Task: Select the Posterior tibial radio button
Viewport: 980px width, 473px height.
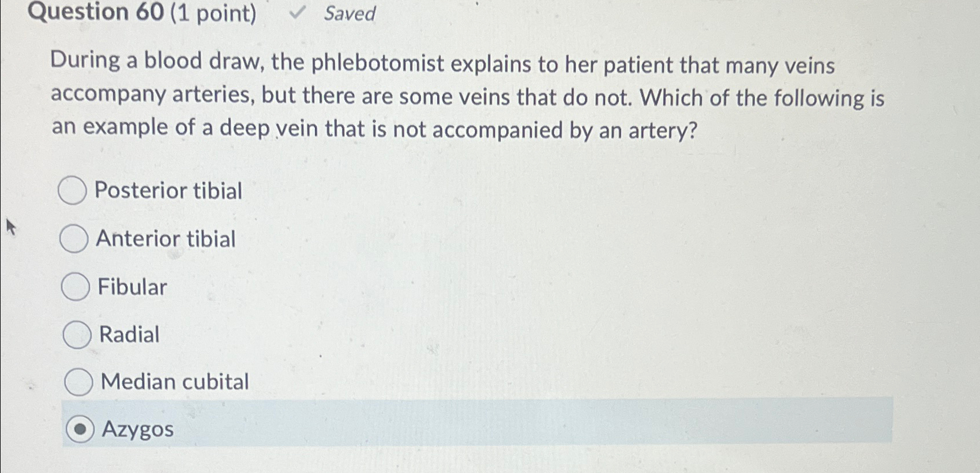Action: [73, 191]
